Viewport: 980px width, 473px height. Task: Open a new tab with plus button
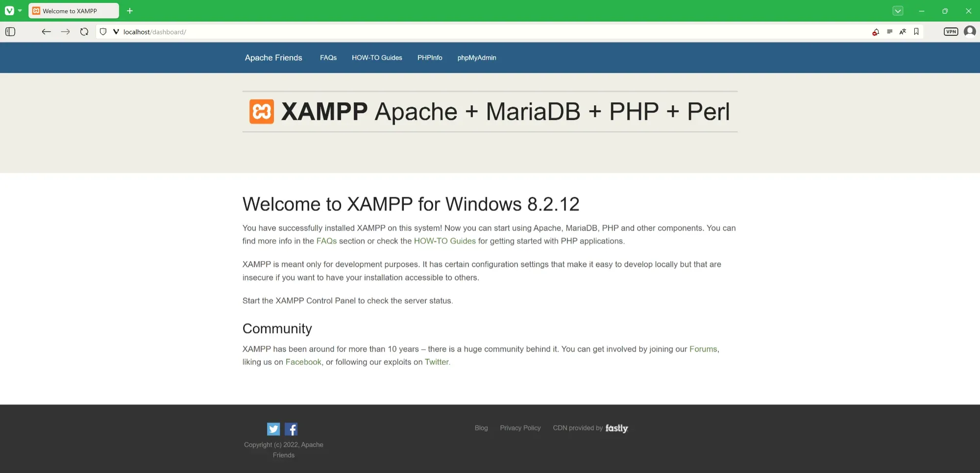[x=130, y=11]
